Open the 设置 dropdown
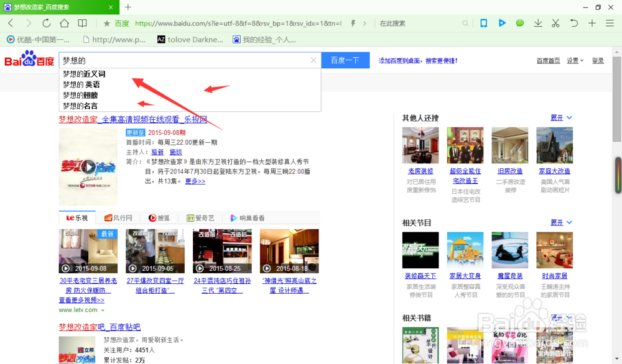This screenshot has height=364, width=622. tap(575, 61)
